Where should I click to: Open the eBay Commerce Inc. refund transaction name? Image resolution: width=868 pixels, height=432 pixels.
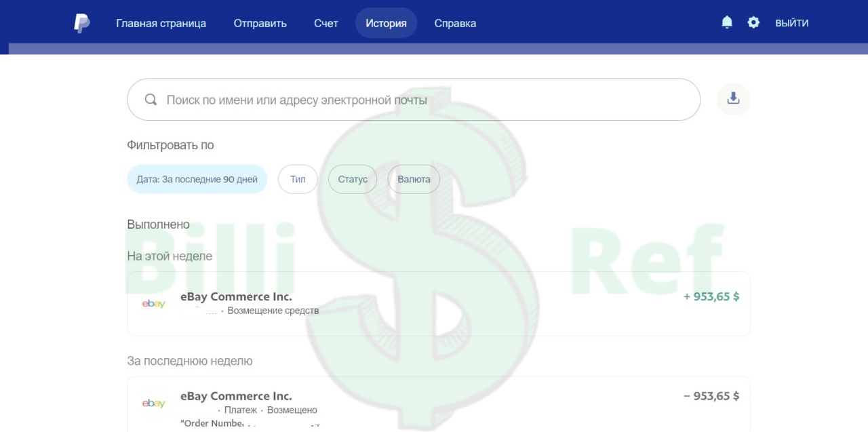click(236, 296)
